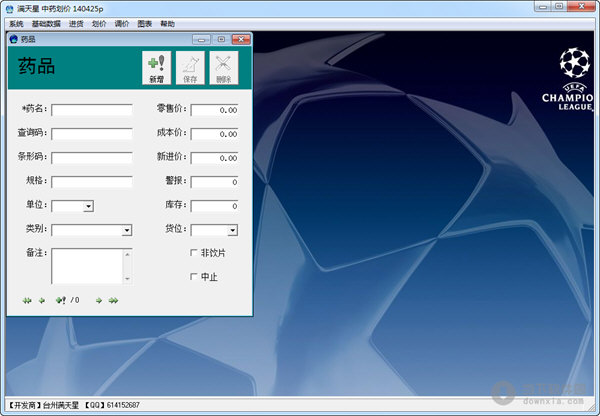Viewport: 600px width, 416px height.
Task: Open the 调价 menu
Action: tap(122, 24)
